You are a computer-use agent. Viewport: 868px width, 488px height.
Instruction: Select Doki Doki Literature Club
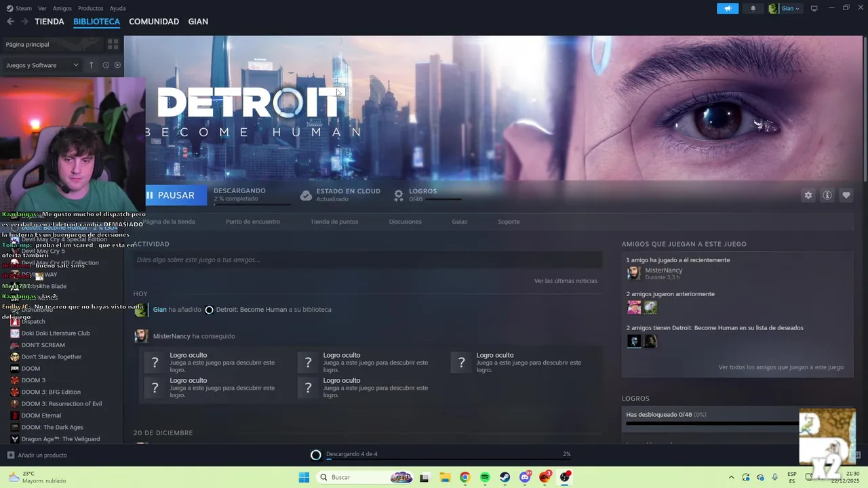[x=56, y=333]
